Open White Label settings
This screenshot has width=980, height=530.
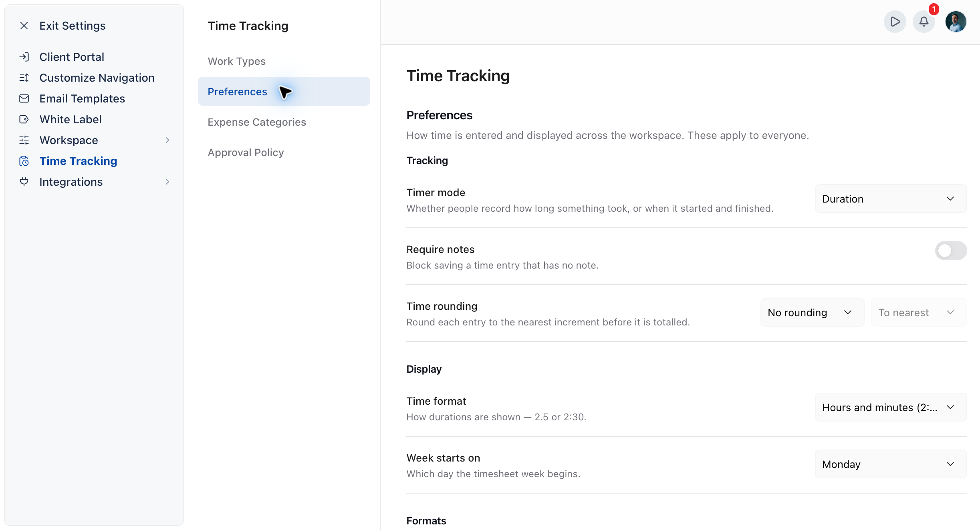pyautogui.click(x=71, y=119)
